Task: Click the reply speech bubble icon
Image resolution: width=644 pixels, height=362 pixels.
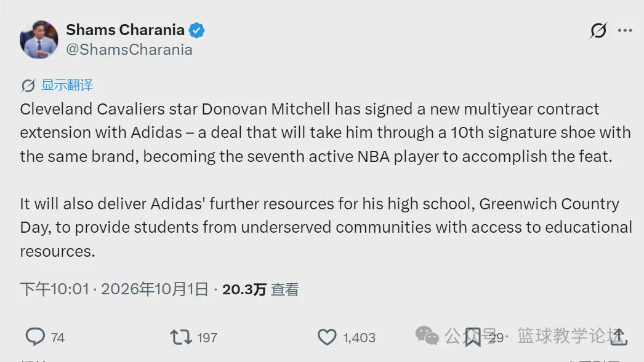Action: [x=35, y=337]
